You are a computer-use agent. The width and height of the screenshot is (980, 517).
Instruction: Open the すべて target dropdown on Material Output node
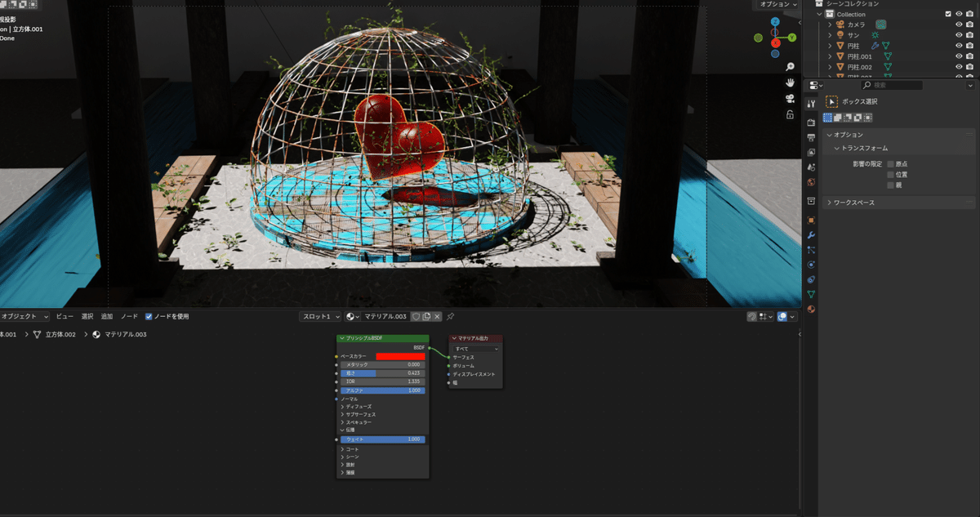[476, 349]
